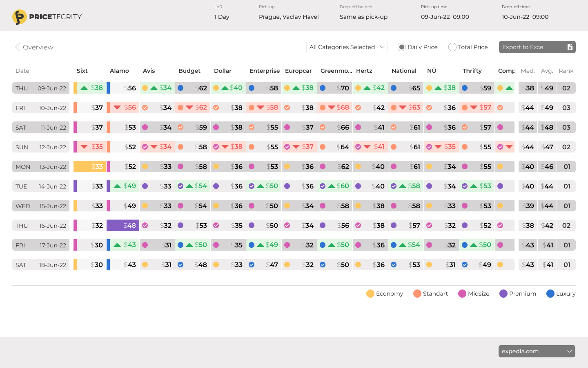
Task: Click red down arrow in Alamo 10-Jun-22 cell
Action: [x=117, y=108]
